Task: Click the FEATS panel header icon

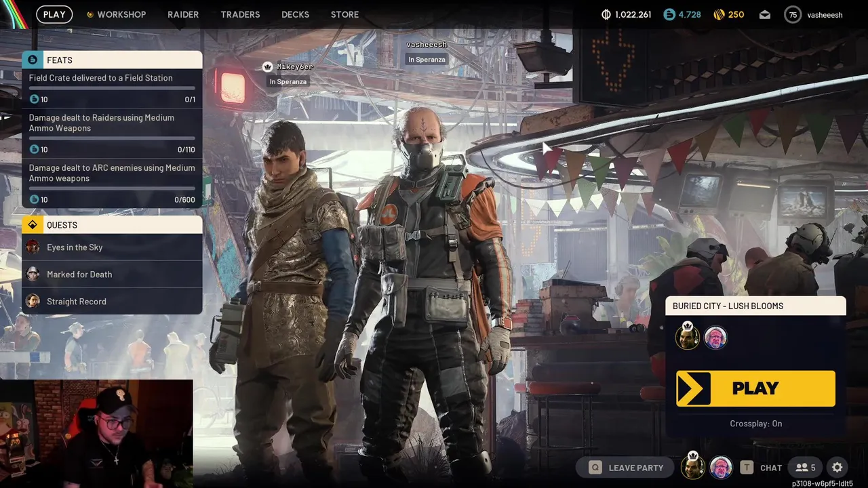Action: point(33,60)
